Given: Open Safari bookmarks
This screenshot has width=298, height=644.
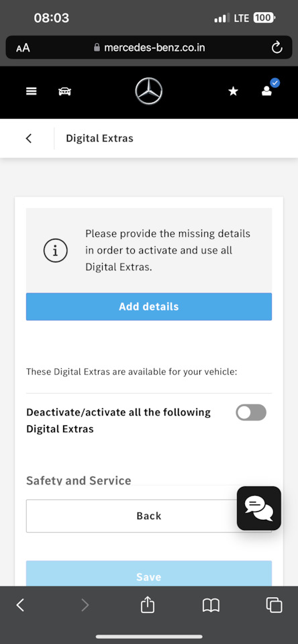Looking at the screenshot, I should click(211, 605).
